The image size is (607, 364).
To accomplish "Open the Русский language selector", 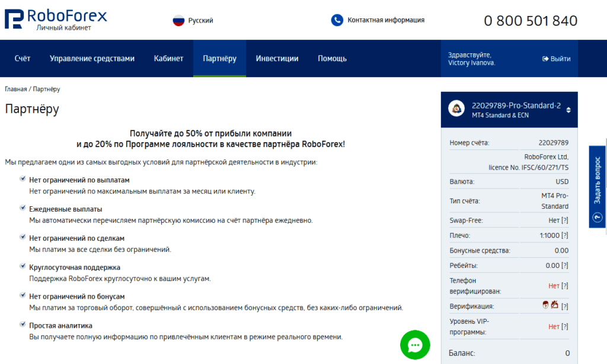I will [196, 20].
